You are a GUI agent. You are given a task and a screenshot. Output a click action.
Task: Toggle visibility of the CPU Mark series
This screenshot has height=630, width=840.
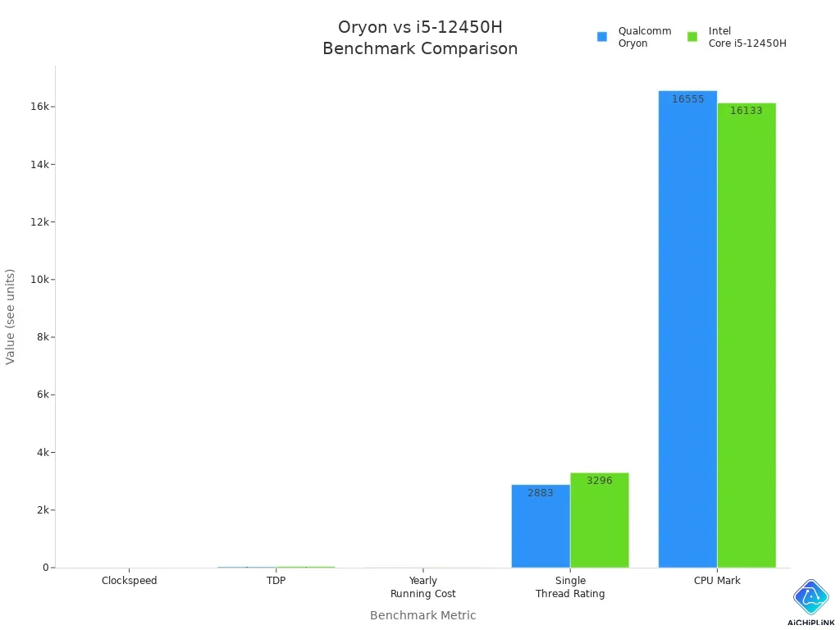point(718,580)
